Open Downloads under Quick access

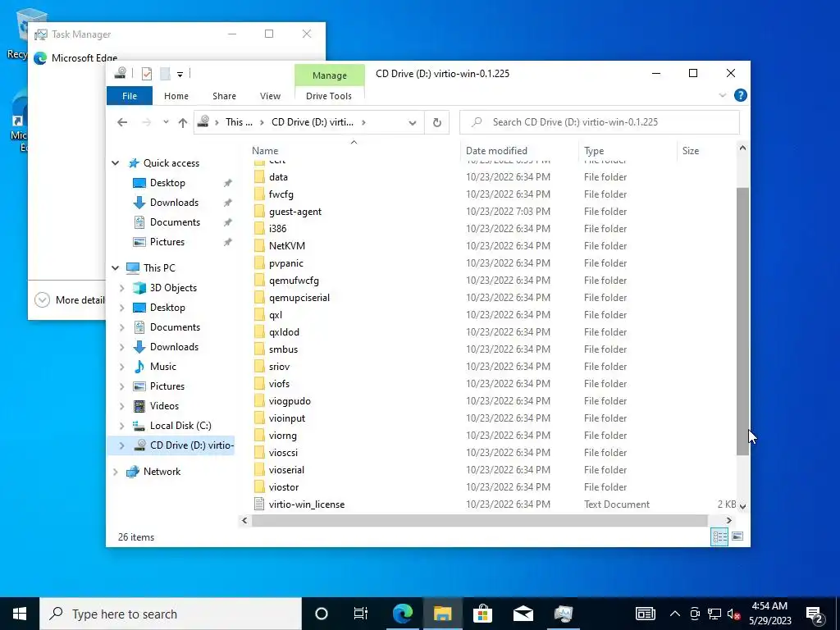pyautogui.click(x=174, y=203)
